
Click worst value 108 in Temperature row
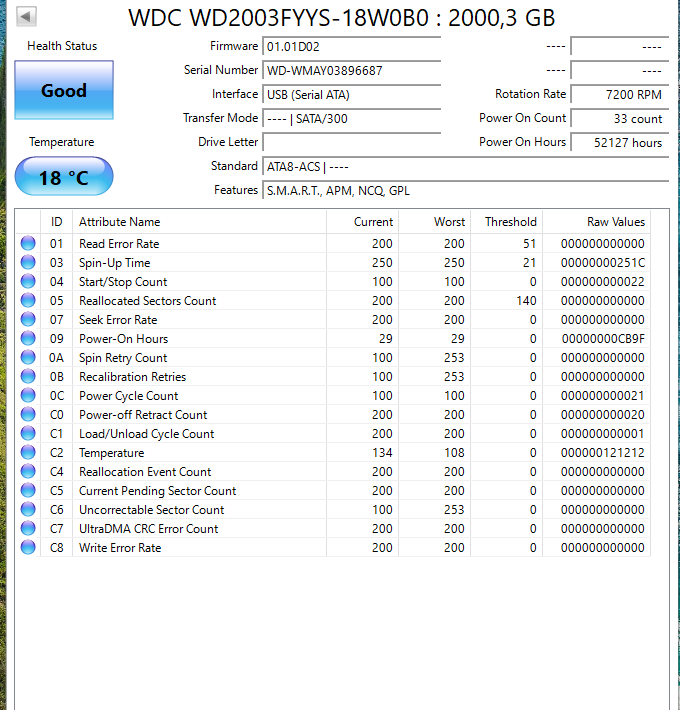pyautogui.click(x=454, y=453)
